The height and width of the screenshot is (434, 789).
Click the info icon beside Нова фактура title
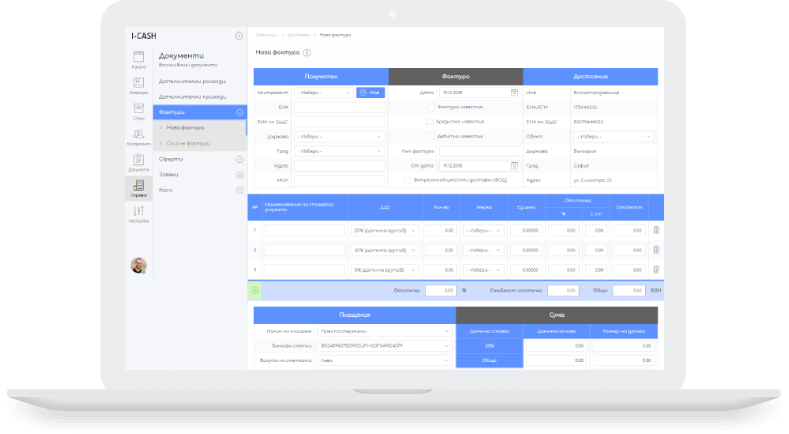pyautogui.click(x=307, y=52)
